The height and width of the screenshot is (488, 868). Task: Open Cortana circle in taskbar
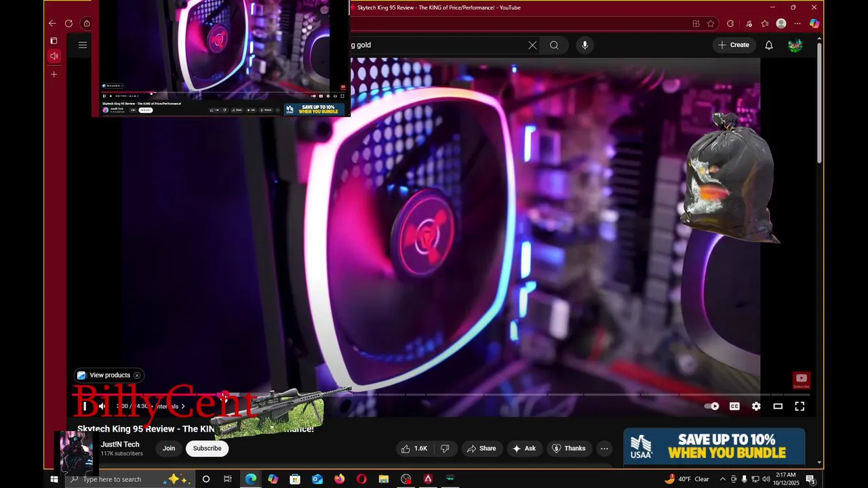click(x=206, y=479)
